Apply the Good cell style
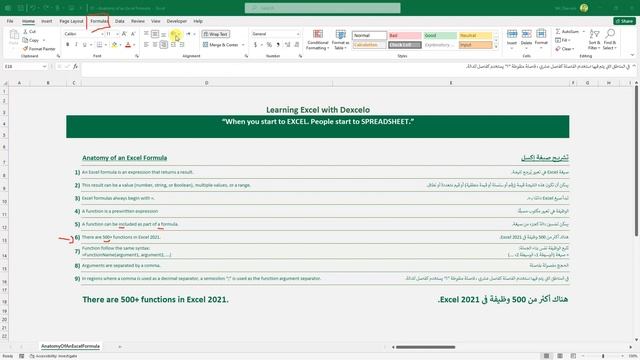The height and width of the screenshot is (360, 640). point(440,36)
